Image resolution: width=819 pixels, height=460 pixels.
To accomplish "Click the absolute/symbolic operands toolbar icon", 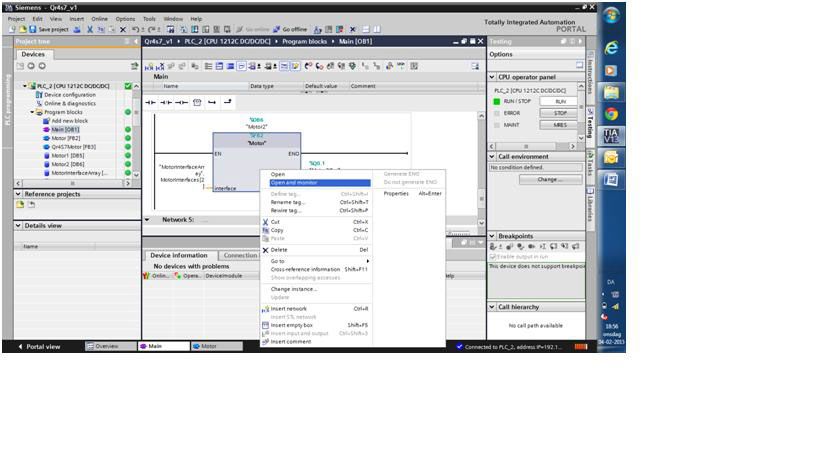I will tap(255, 66).
